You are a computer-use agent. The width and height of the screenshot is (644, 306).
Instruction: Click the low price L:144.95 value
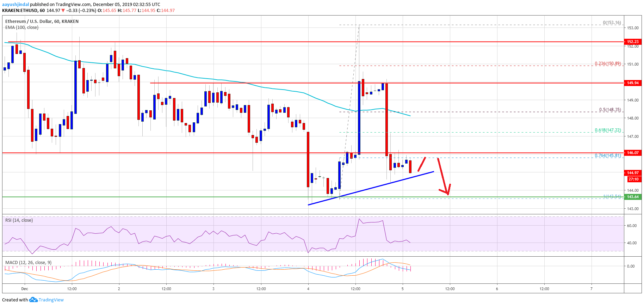click(x=146, y=11)
